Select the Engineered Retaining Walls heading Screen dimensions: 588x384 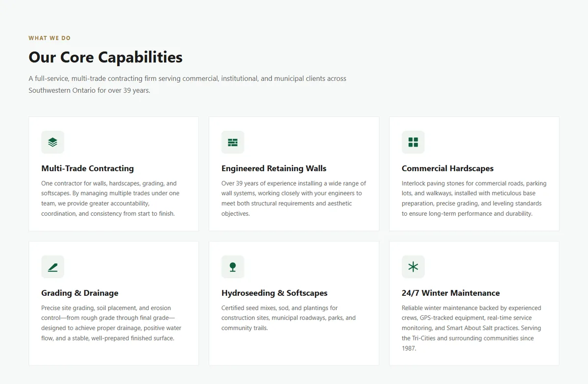pyautogui.click(x=274, y=168)
